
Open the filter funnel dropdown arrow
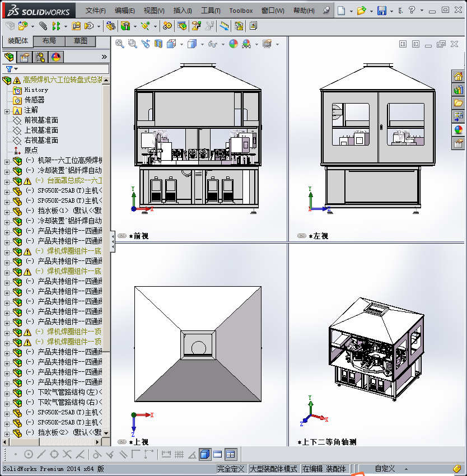pos(16,69)
